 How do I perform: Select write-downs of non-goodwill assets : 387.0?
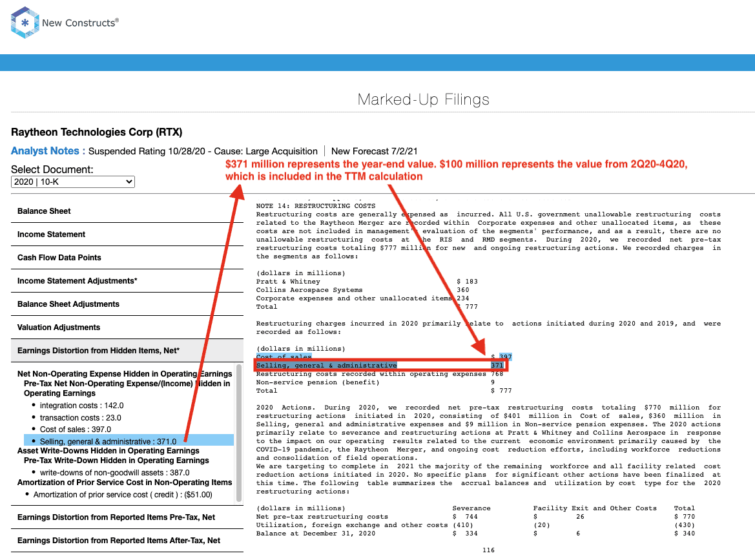pyautogui.click(x=114, y=473)
